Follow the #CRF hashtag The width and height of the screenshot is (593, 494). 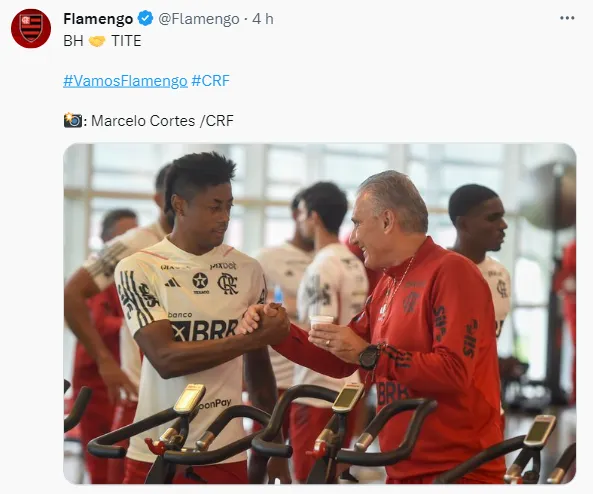click(x=210, y=81)
